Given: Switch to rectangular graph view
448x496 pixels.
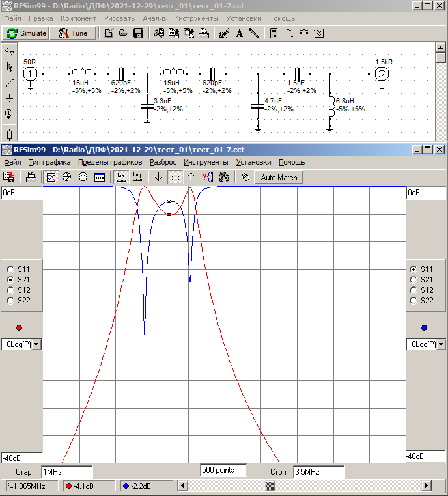Looking at the screenshot, I should click(x=51, y=177).
